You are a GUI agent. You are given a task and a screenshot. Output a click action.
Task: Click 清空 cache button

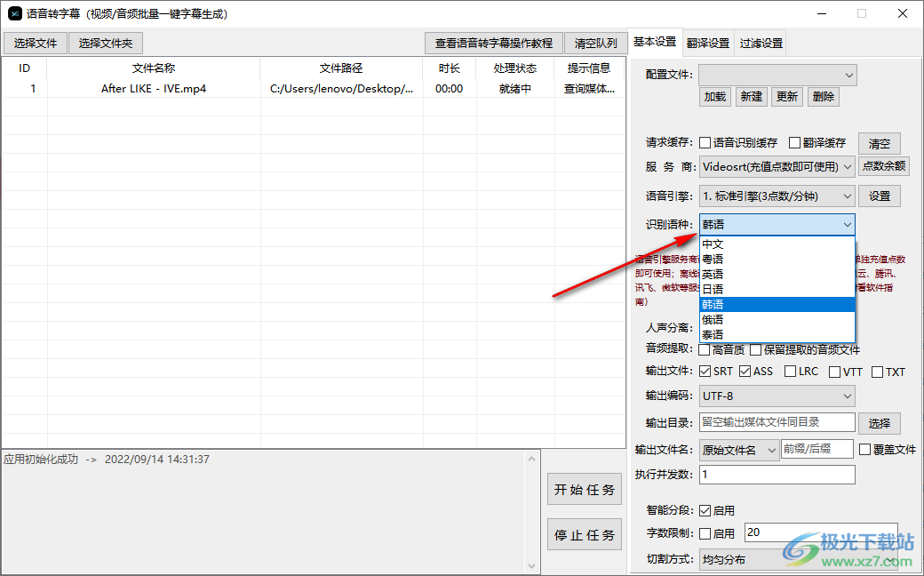(x=880, y=143)
